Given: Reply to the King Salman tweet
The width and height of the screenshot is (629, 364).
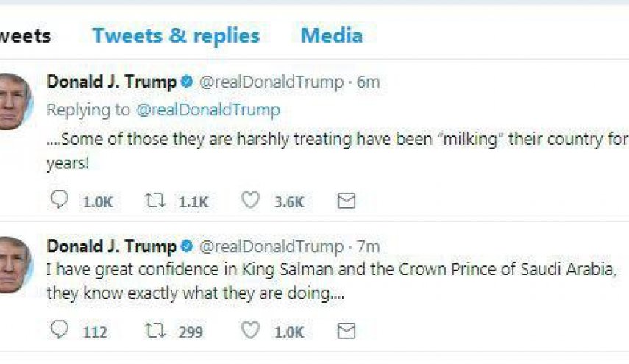Looking at the screenshot, I should (x=60, y=330).
